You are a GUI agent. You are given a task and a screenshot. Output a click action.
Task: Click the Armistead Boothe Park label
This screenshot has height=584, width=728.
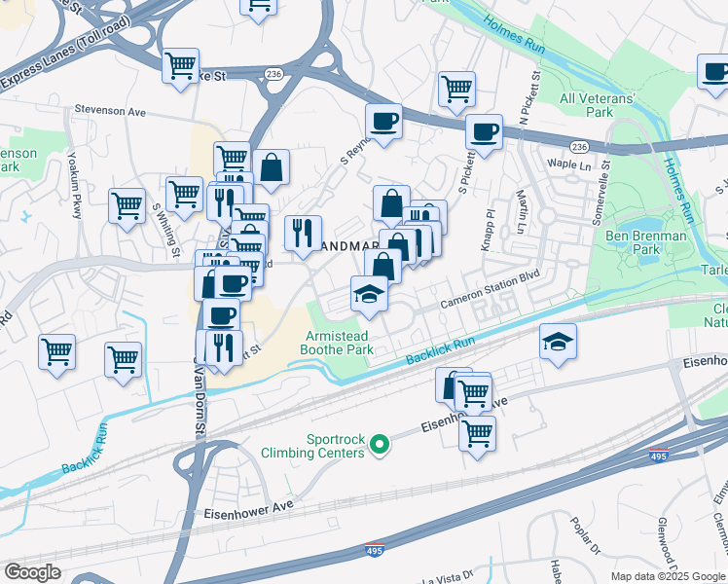click(x=337, y=343)
